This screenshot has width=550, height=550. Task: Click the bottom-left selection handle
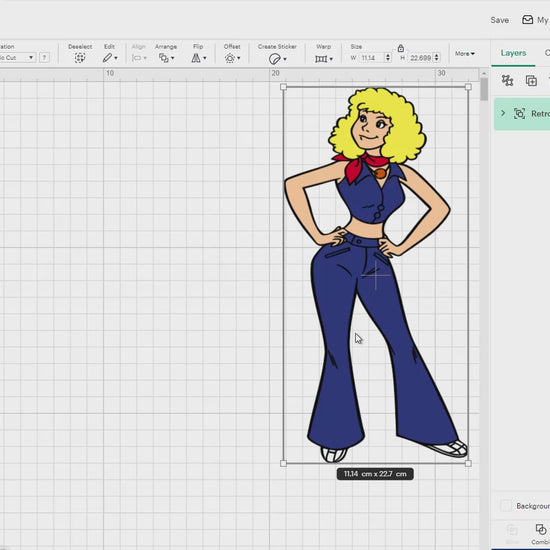[283, 463]
